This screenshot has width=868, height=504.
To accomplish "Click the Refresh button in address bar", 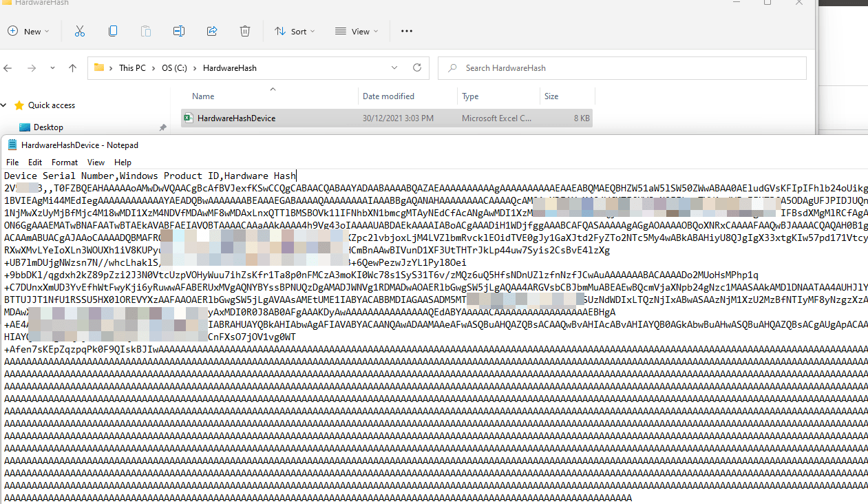I will pos(417,68).
